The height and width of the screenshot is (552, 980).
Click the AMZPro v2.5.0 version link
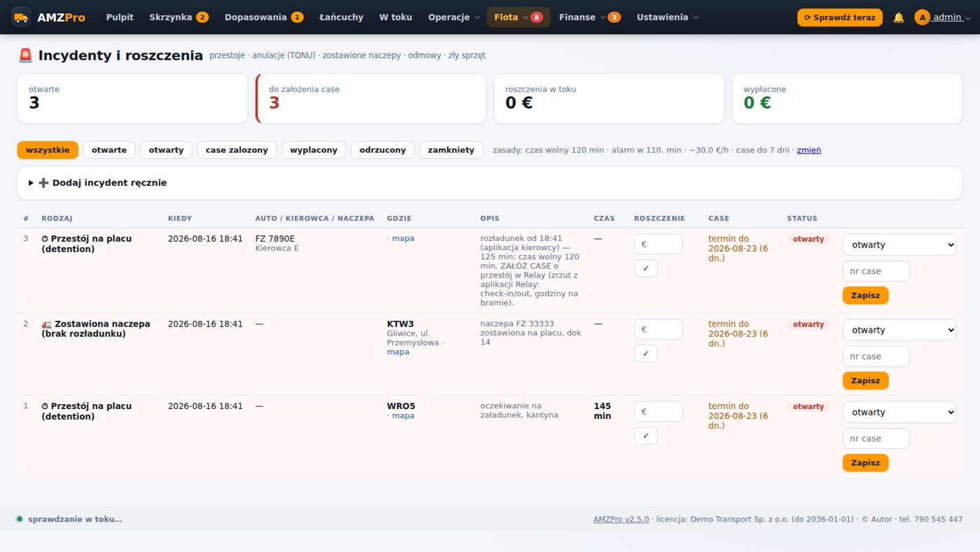coord(621,519)
